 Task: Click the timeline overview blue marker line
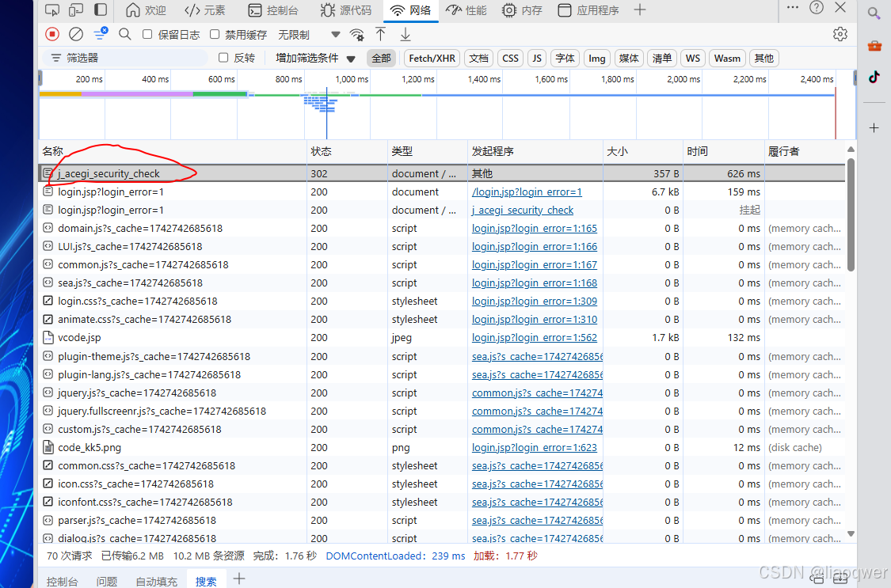327,113
